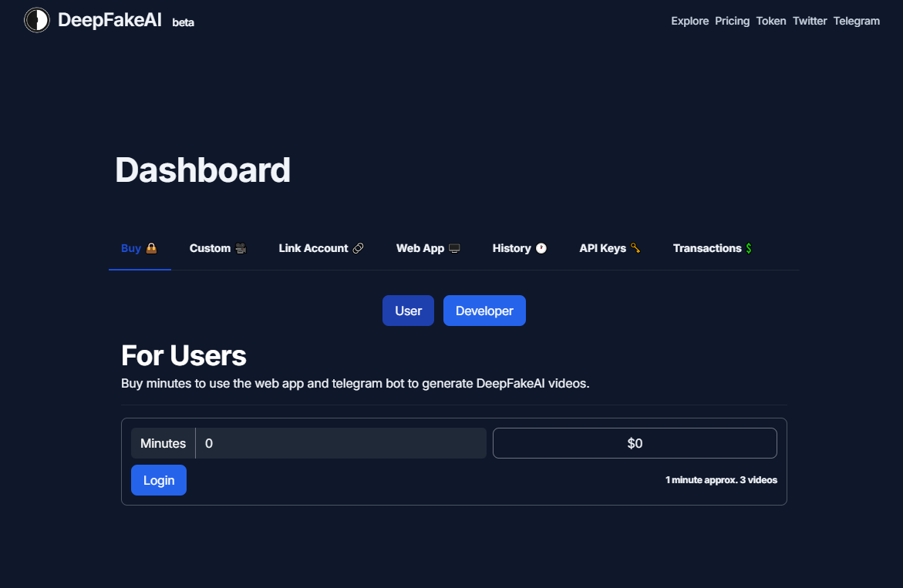Switch to the Developer purchase mode
Image resolution: width=903 pixels, height=588 pixels.
point(484,311)
